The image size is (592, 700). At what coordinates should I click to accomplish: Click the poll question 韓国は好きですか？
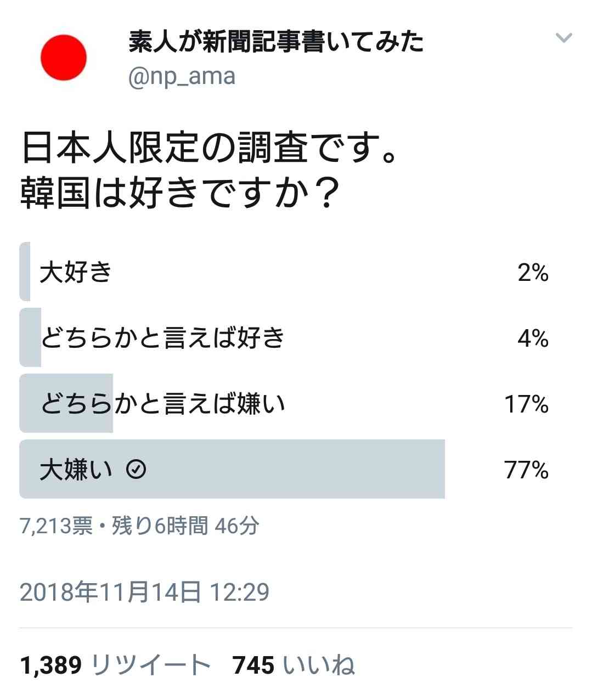pos(179,193)
